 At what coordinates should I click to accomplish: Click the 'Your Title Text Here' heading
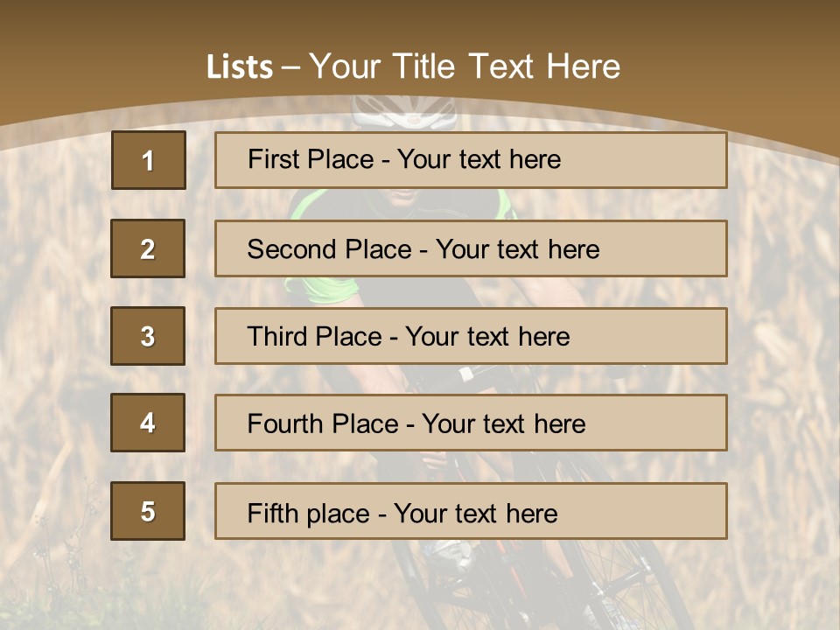tap(464, 67)
